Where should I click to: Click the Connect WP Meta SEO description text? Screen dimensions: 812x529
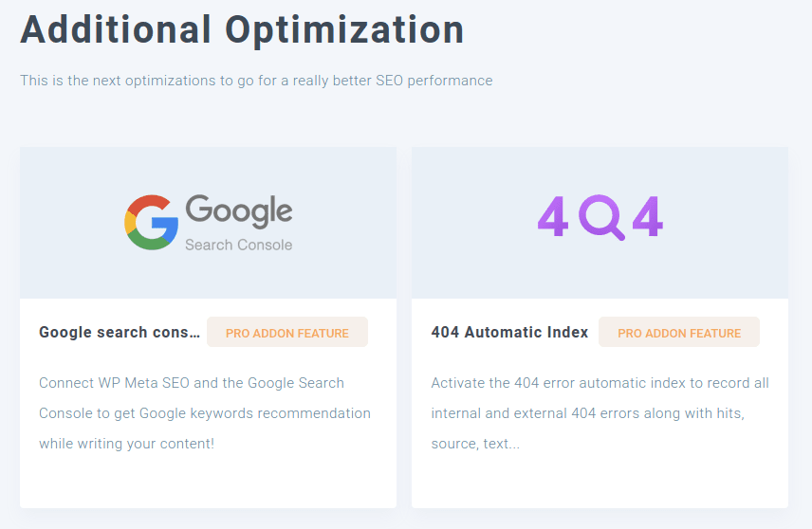coord(205,413)
